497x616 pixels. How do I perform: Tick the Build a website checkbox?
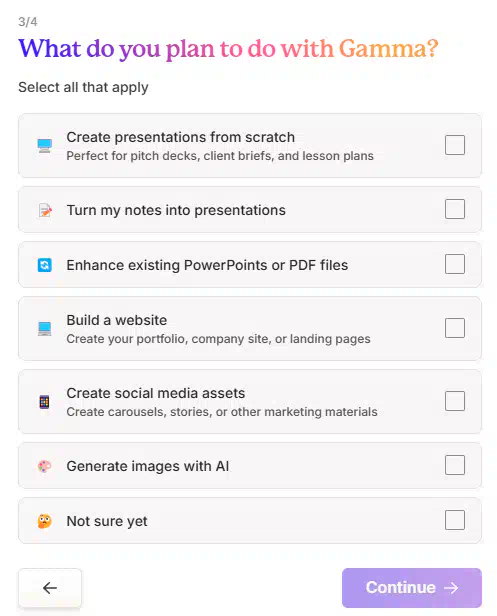455,328
